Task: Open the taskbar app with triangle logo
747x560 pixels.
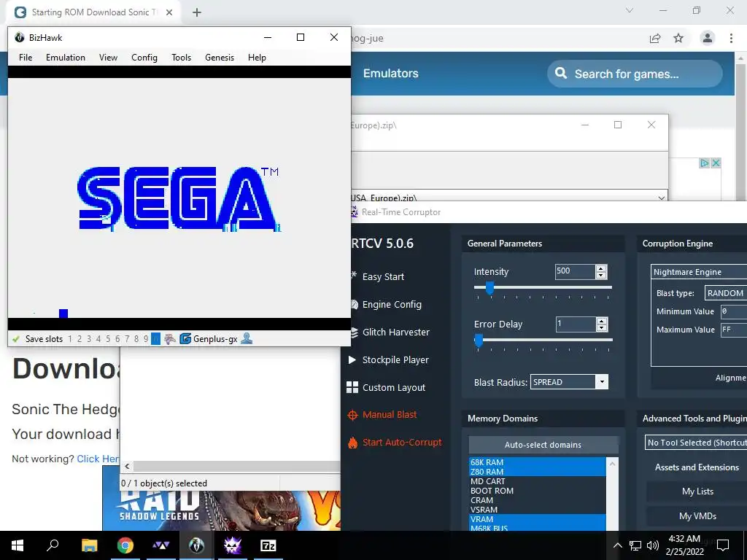Action: pos(161,545)
